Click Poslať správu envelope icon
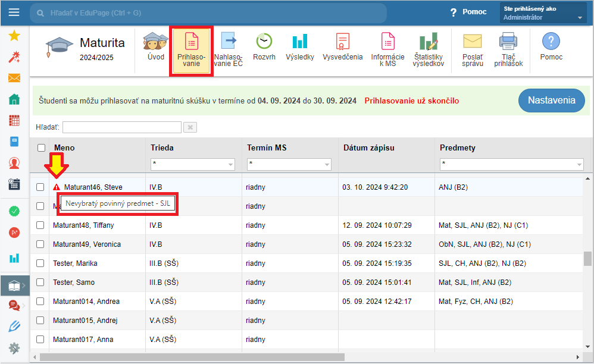The height and width of the screenshot is (364, 594). tap(473, 41)
